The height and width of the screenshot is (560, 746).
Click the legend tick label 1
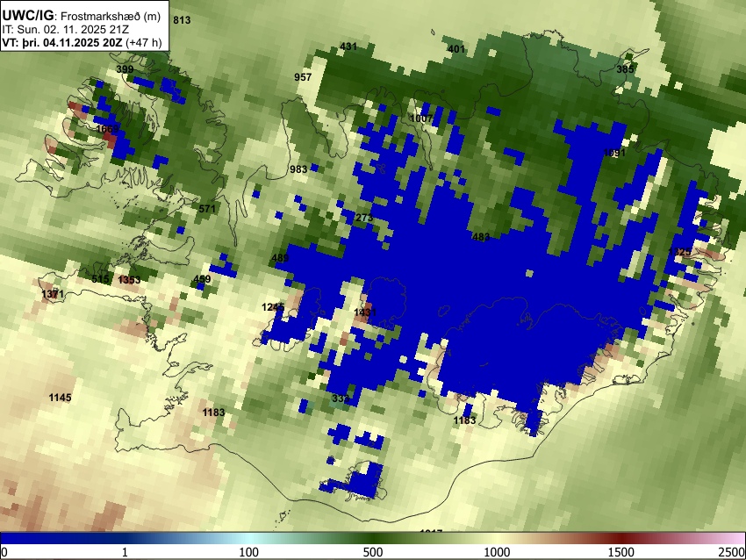pyautogui.click(x=125, y=552)
